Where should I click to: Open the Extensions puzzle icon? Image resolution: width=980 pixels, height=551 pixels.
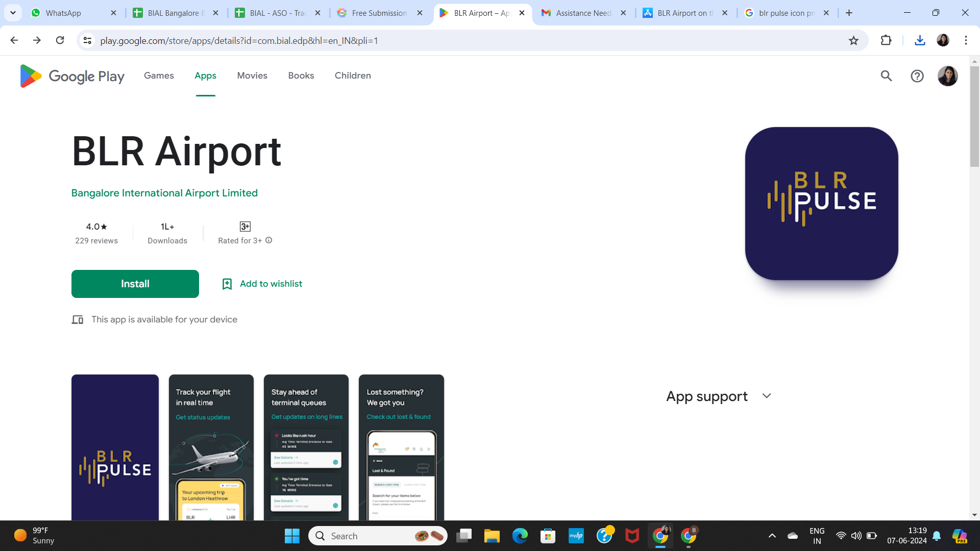tap(886, 40)
